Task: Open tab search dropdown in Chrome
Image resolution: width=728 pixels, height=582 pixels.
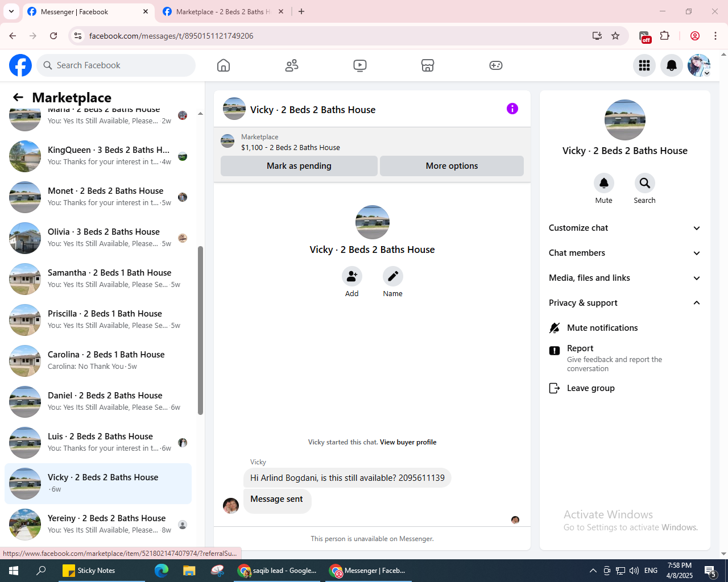Action: [11, 11]
